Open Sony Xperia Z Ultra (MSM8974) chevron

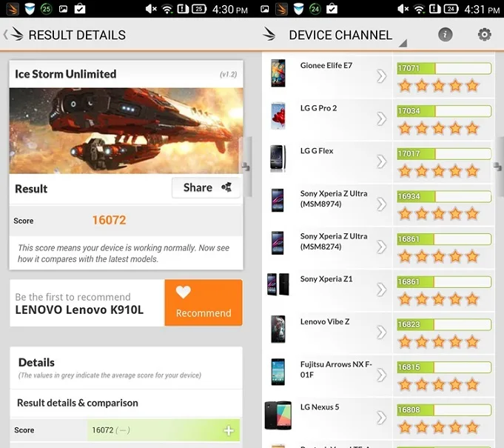coord(382,204)
